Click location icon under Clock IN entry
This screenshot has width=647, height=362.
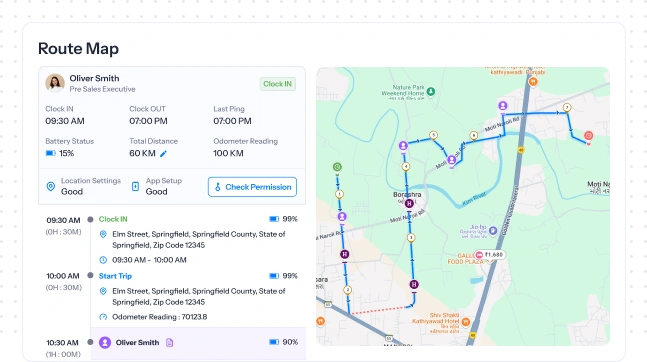click(103, 234)
